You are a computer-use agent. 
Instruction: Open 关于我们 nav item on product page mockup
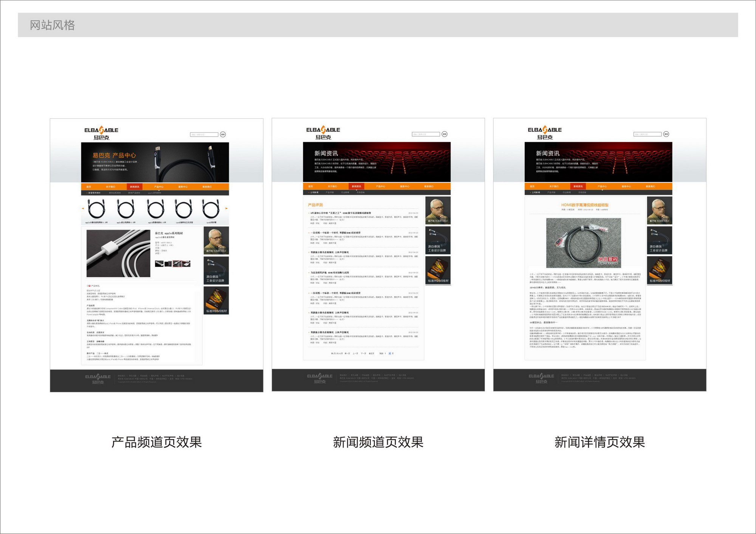[110, 187]
